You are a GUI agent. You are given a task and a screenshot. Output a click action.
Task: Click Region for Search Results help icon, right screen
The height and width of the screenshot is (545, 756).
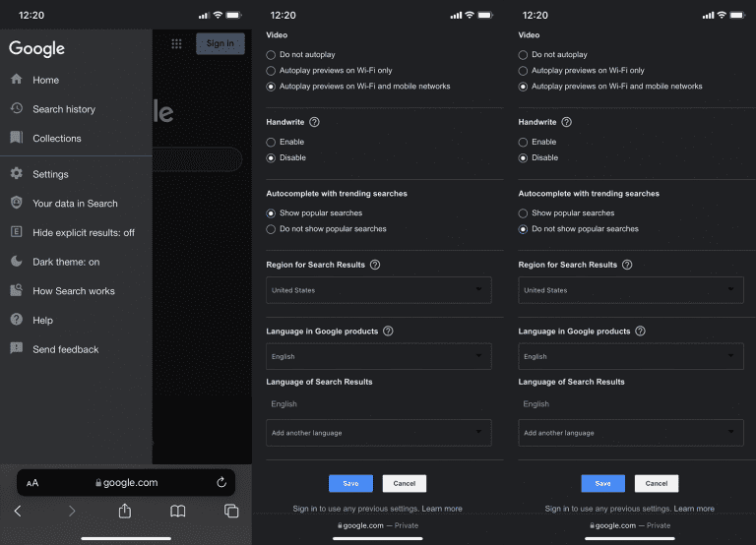click(627, 265)
